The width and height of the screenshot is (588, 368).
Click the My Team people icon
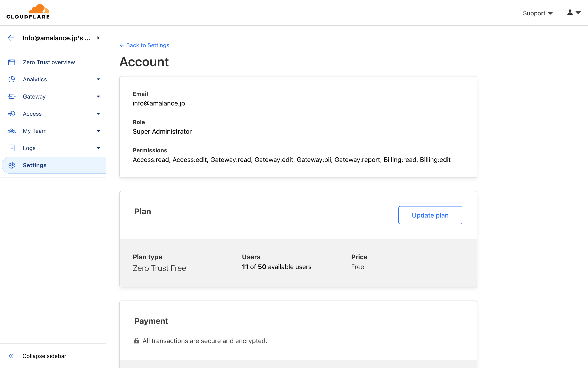(11, 131)
